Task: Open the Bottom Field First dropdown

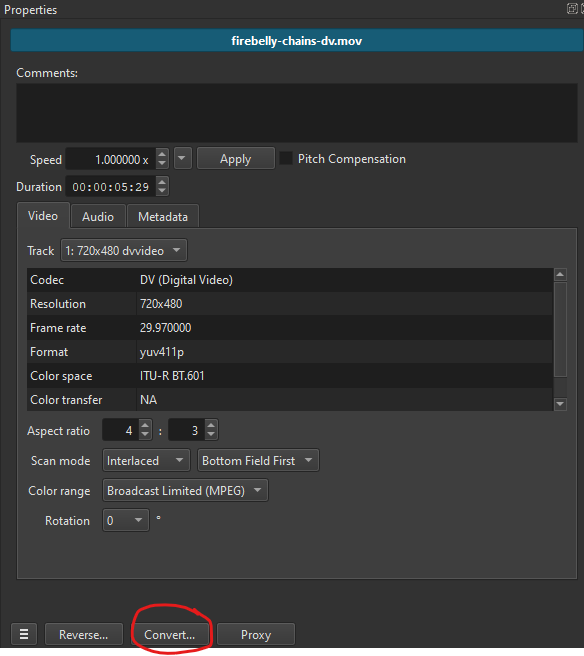Action: [258, 461]
